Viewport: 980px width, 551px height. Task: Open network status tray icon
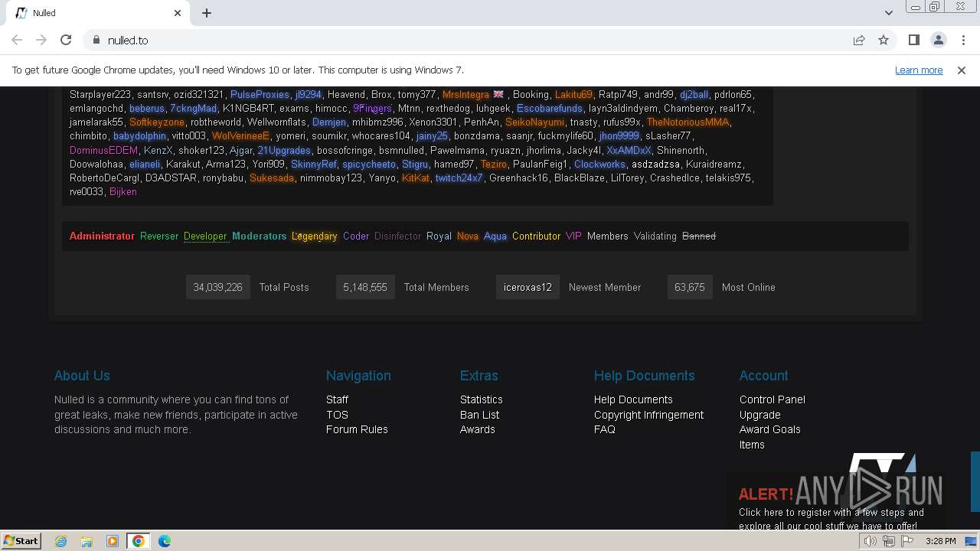pyautogui.click(x=889, y=541)
